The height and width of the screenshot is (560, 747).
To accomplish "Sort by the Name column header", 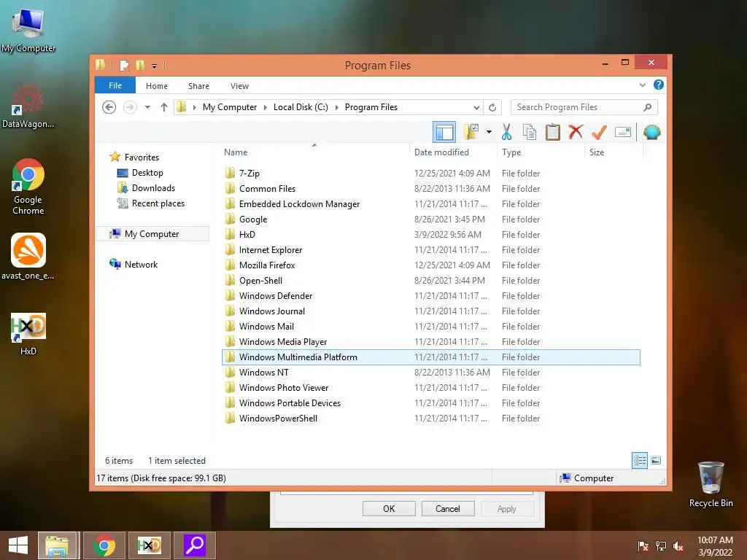I will (x=314, y=152).
